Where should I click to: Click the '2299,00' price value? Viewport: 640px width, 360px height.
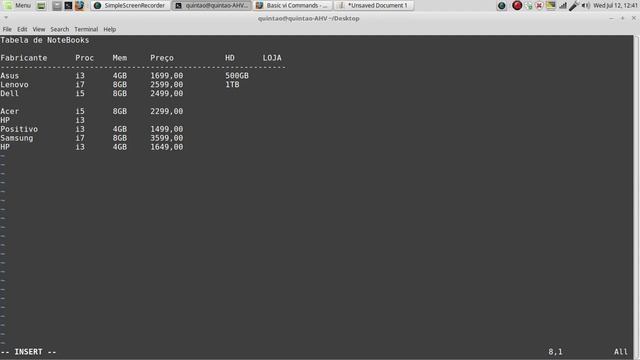click(167, 111)
